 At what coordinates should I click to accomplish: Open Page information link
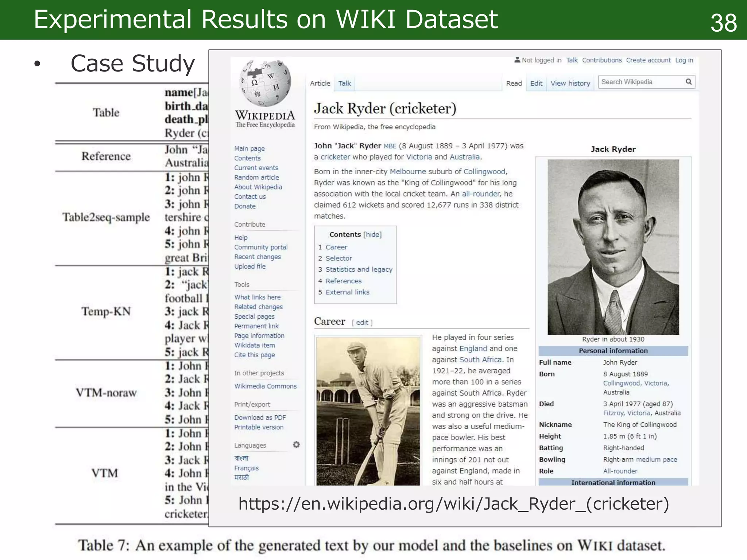coord(259,335)
